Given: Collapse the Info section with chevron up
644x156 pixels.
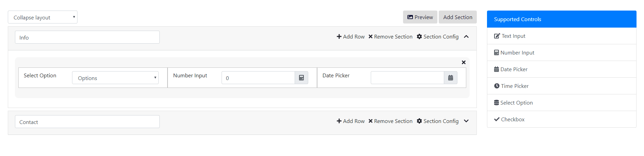Looking at the screenshot, I should click(x=466, y=37).
